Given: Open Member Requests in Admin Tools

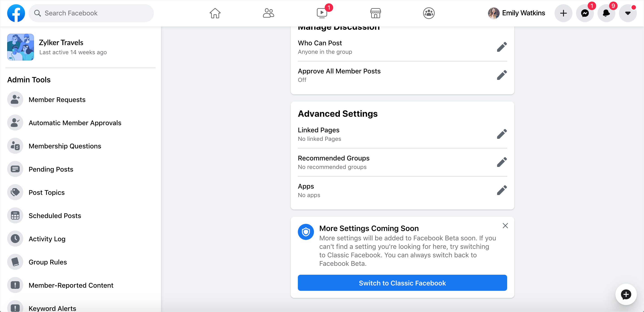Looking at the screenshot, I should [x=57, y=100].
